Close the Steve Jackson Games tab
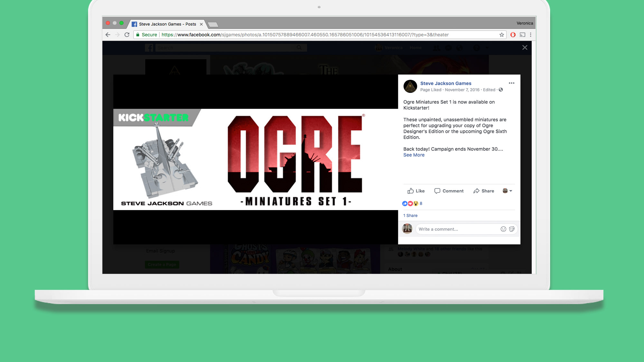The height and width of the screenshot is (362, 644). point(201,24)
